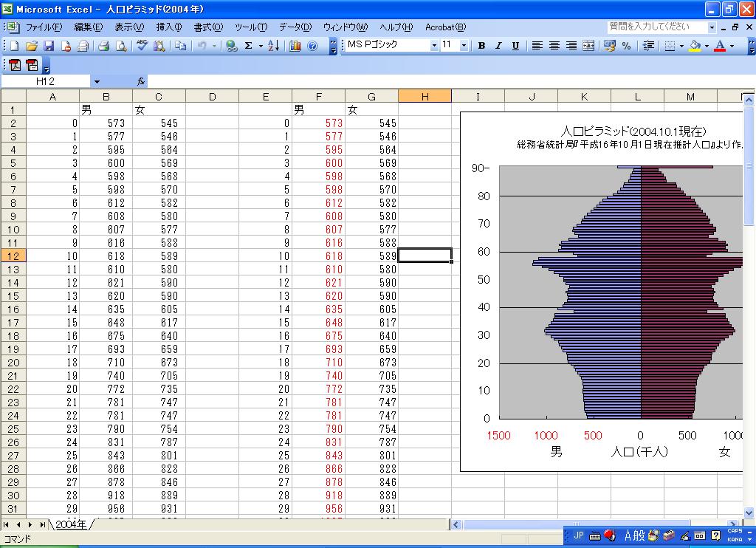Align cell text left

click(x=537, y=46)
